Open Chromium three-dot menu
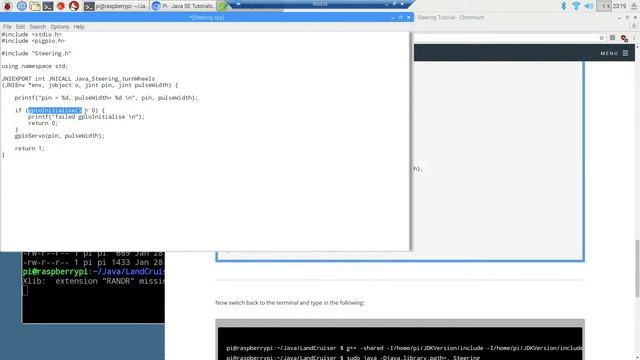640x360 pixels. [x=634, y=38]
